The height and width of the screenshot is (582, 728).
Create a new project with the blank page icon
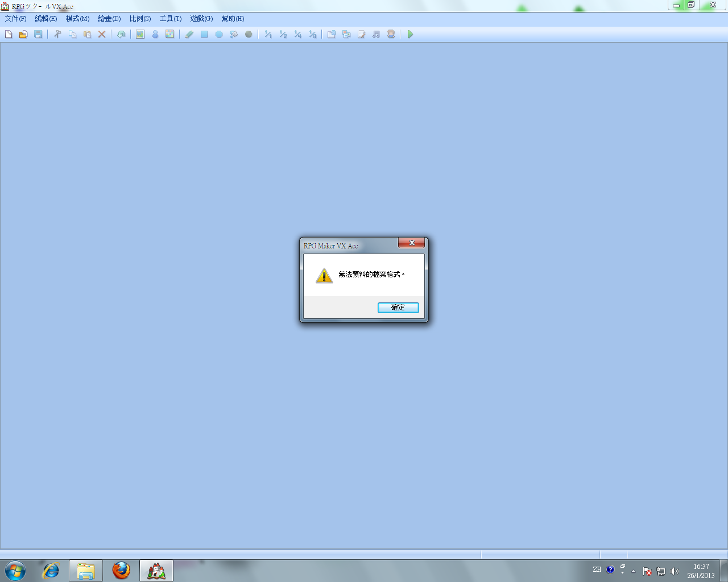pos(9,35)
